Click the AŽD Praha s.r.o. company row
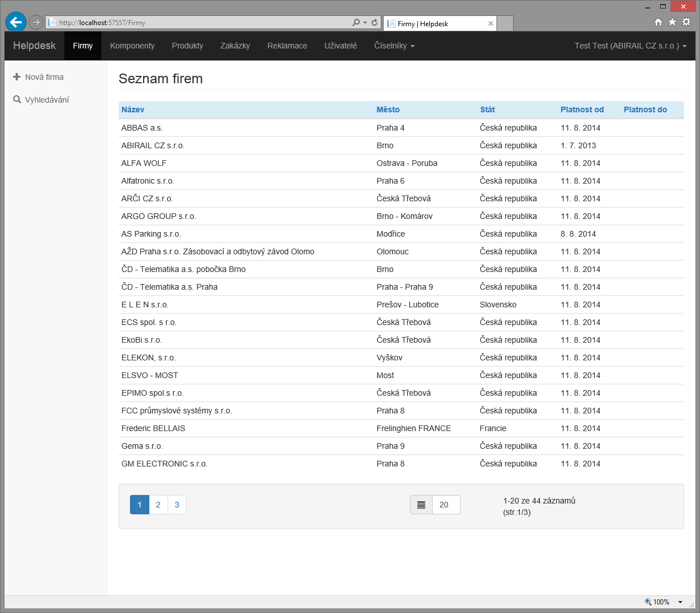The image size is (700, 613). point(401,251)
